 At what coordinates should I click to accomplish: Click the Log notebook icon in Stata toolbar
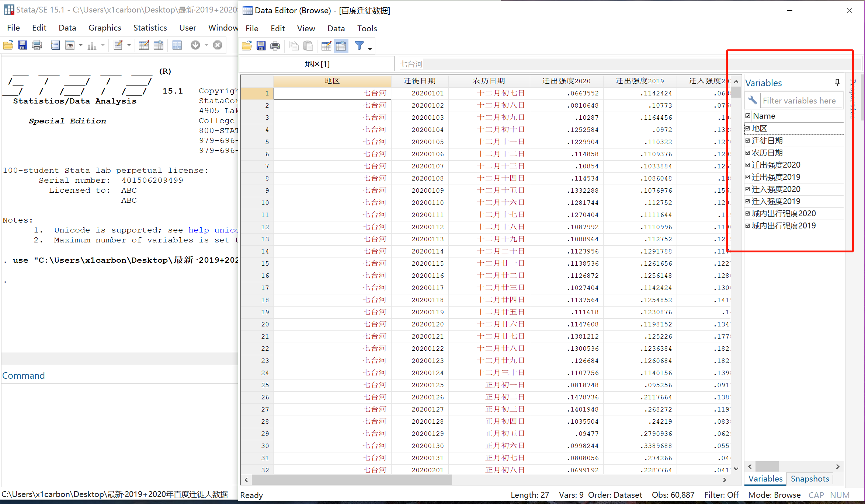(55, 45)
